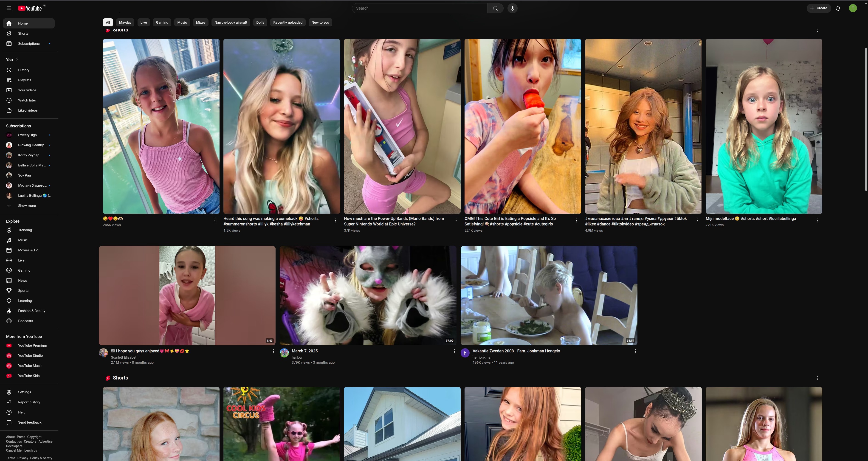The image size is (868, 461).
Task: Open options for the Heard this song short
Action: 335,220
